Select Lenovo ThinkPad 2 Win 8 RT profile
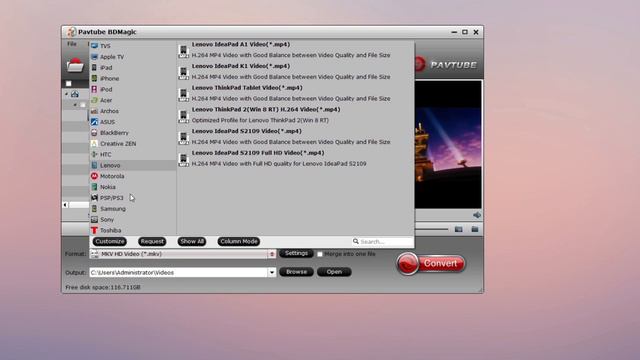The image size is (640, 360). (x=296, y=115)
